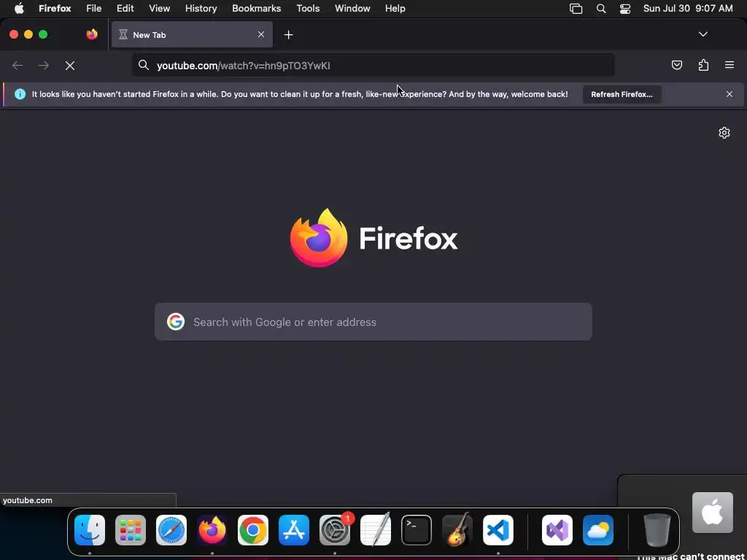
Task: Select the New Tab tab
Action: pos(192,34)
